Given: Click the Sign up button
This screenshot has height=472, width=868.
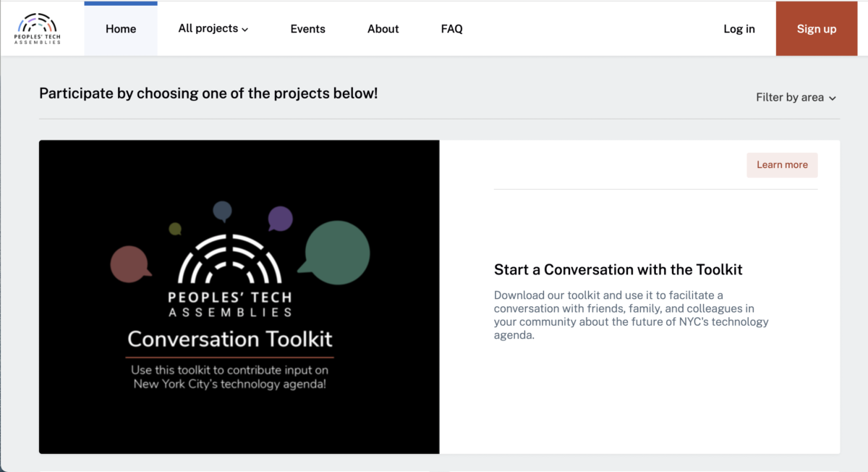Looking at the screenshot, I should (817, 29).
